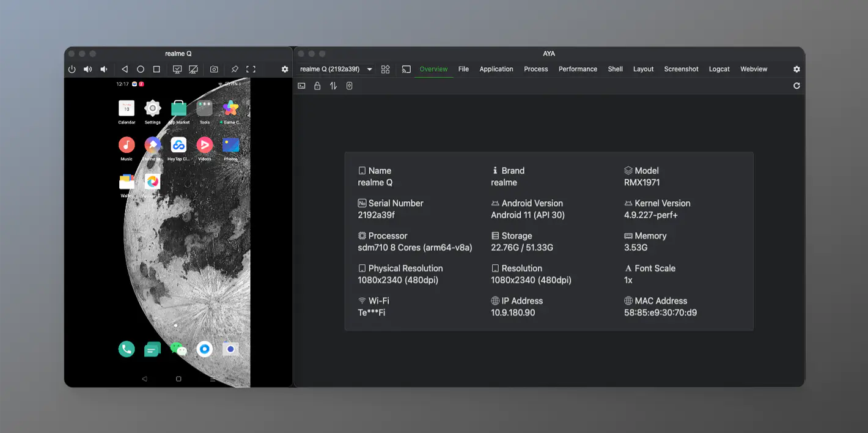Click volume up icon in realme Q toolbar
Screen dimensions: 868x433
[88, 70]
